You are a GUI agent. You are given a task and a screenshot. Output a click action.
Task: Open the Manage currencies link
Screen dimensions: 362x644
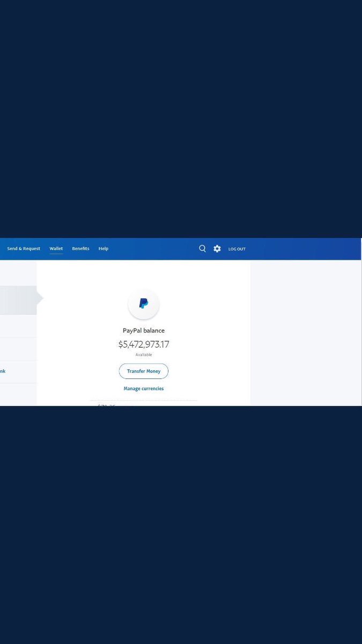coord(144,389)
